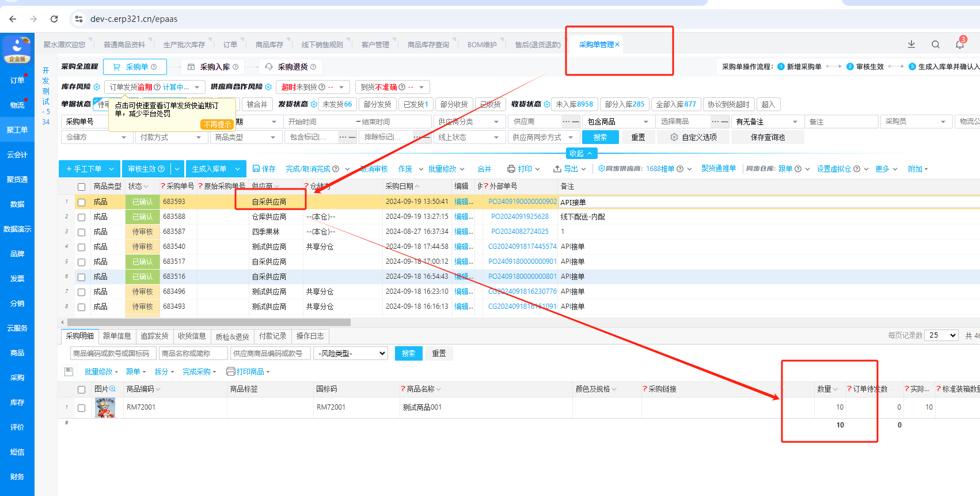980x496 pixels.
Task: Change the 每页记录数 value 25 dropdown
Action: coord(941,335)
